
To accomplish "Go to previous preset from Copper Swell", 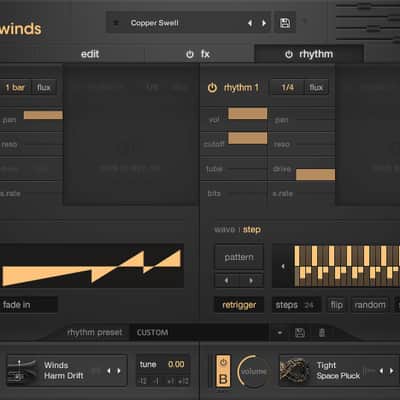I will click(x=250, y=23).
